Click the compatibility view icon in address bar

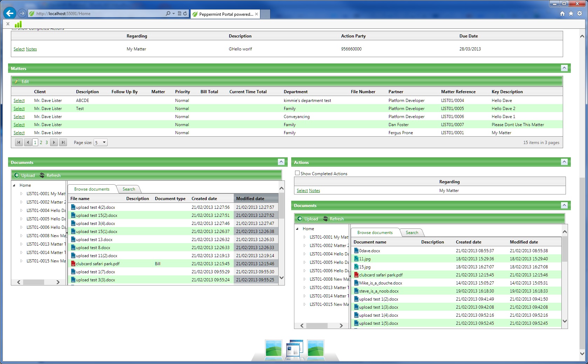pyautogui.click(x=179, y=13)
